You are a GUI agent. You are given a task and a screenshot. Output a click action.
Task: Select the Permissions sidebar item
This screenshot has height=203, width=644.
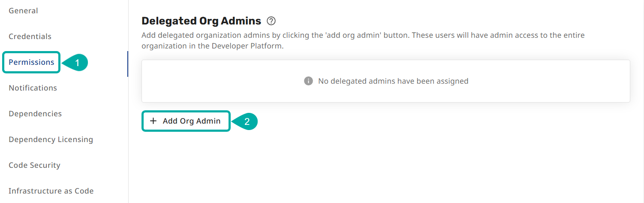pos(31,62)
